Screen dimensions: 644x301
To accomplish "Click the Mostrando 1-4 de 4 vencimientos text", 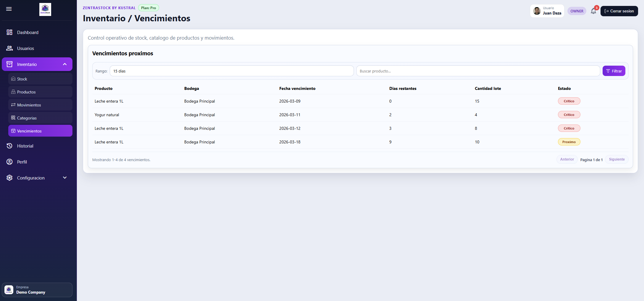I will tap(121, 160).
